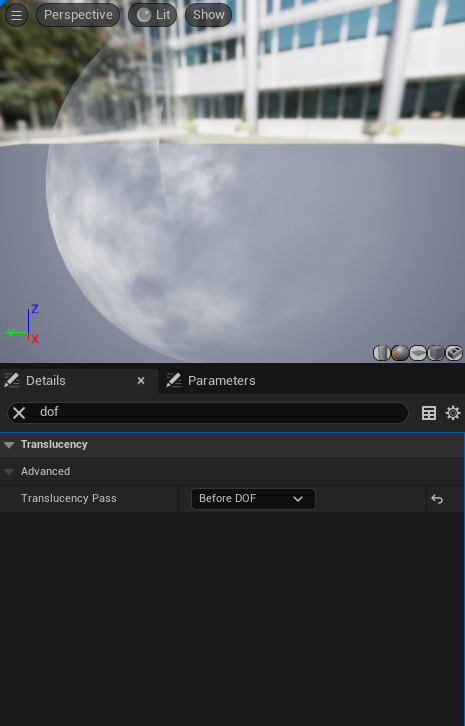Select the plane preview mesh
Screen dimensions: 465x726
pos(418,353)
